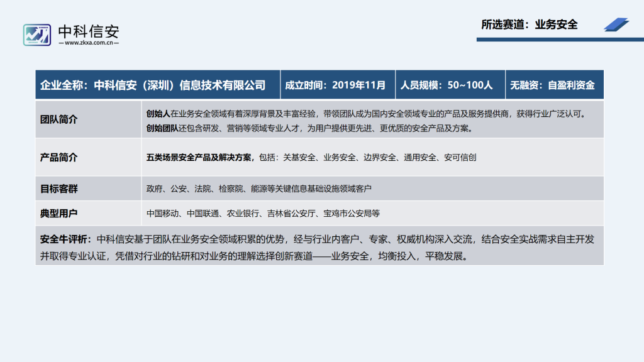Screen dimensions: 644x362
Task: Select the 典型用户 row label
Action: pos(58,214)
